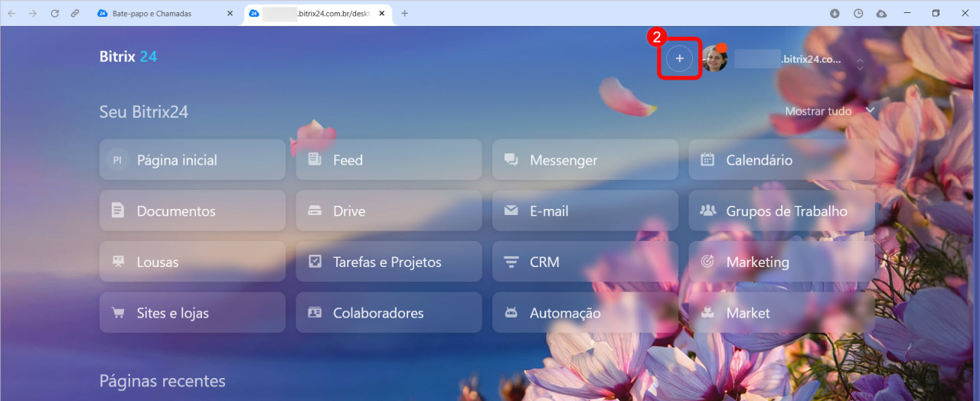
Task: Expand the account switcher arrows
Action: coord(860,64)
